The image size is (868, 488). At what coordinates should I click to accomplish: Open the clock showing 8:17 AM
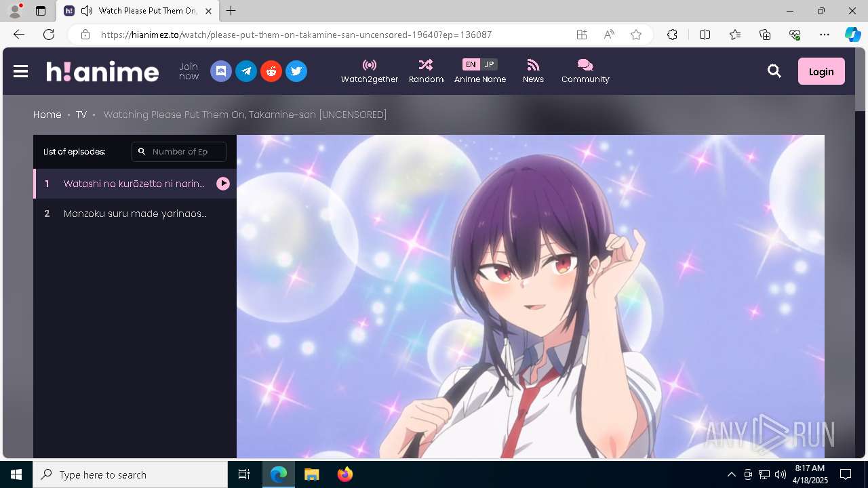[x=810, y=474]
